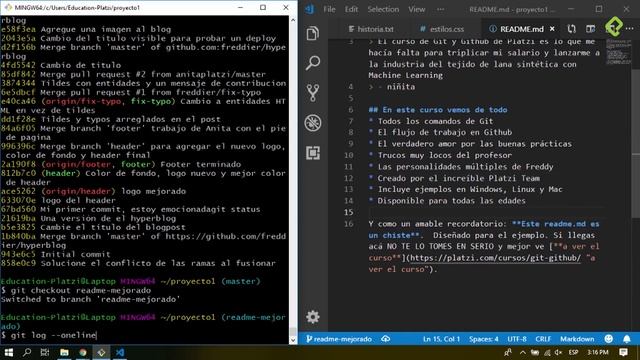This screenshot has width=640, height=360.
Task: Switch to VS Code in the taskbar
Action: pyautogui.click(x=120, y=352)
